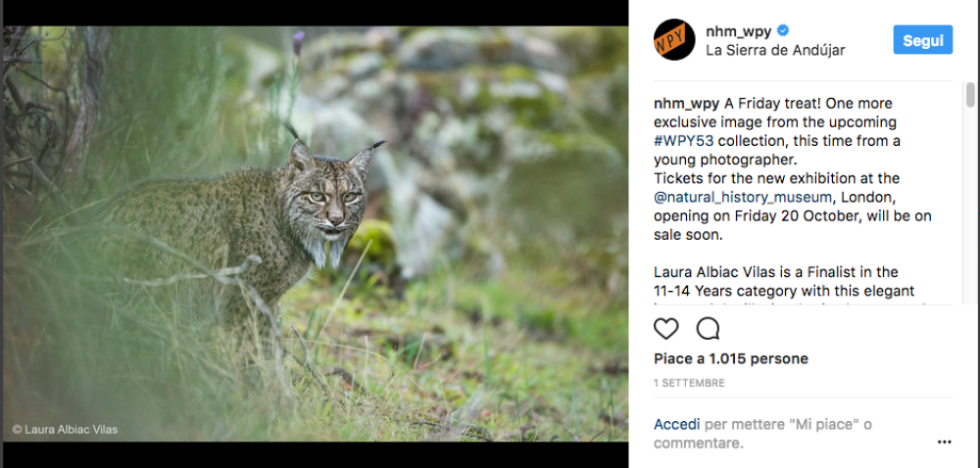Click the 'per mettere Mi piace o commentare' prompt
The height and width of the screenshot is (468, 980).
pyautogui.click(x=764, y=434)
